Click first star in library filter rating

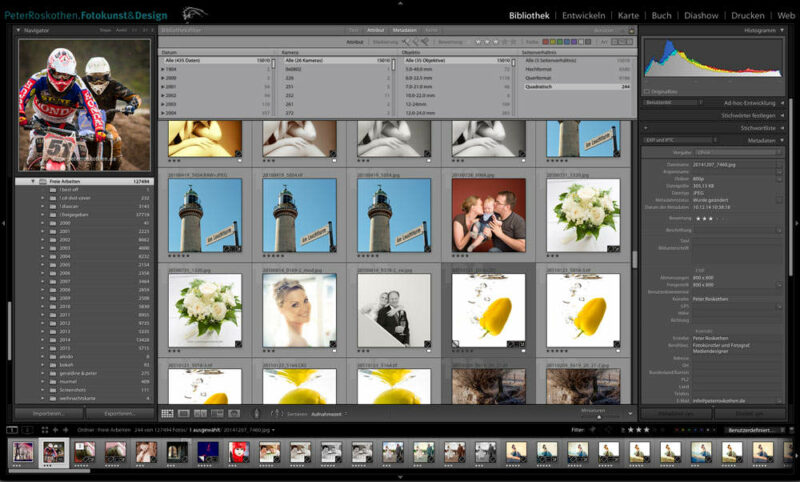coord(478,42)
